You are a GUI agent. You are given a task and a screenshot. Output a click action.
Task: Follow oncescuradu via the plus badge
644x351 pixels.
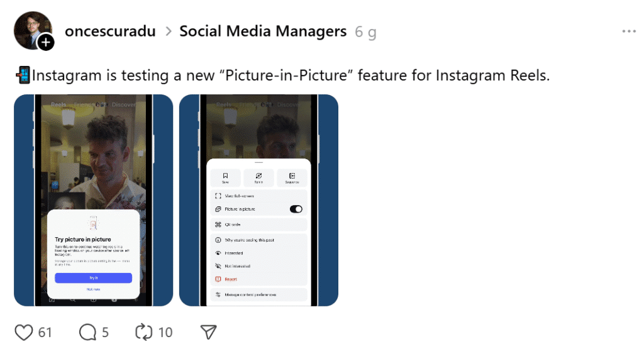(46, 42)
